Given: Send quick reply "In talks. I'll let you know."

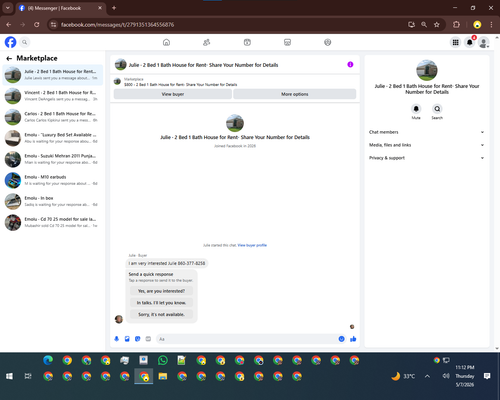Looking at the screenshot, I should [x=161, y=303].
